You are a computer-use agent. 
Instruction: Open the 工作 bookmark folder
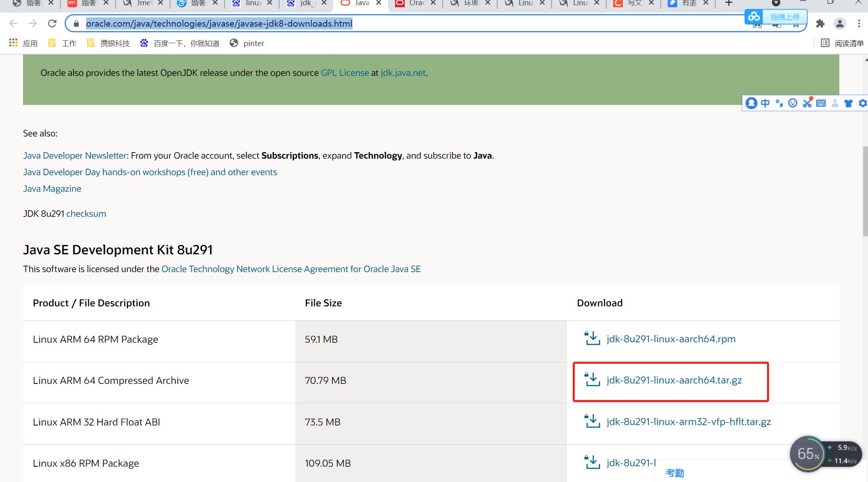pos(62,43)
